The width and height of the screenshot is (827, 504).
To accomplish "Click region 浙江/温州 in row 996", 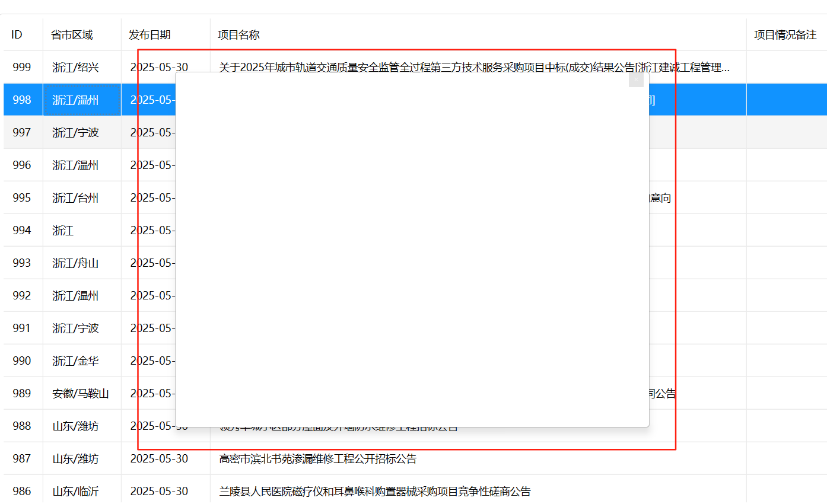I will 75,165.
